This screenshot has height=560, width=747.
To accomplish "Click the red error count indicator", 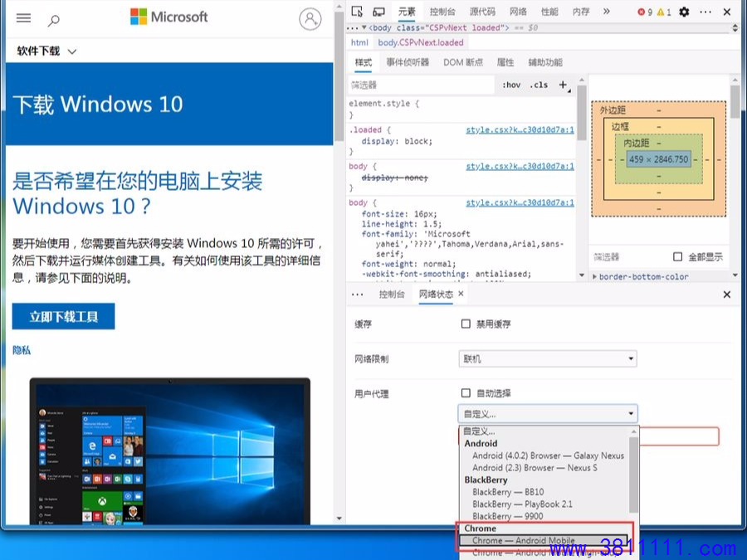I will coord(645,12).
